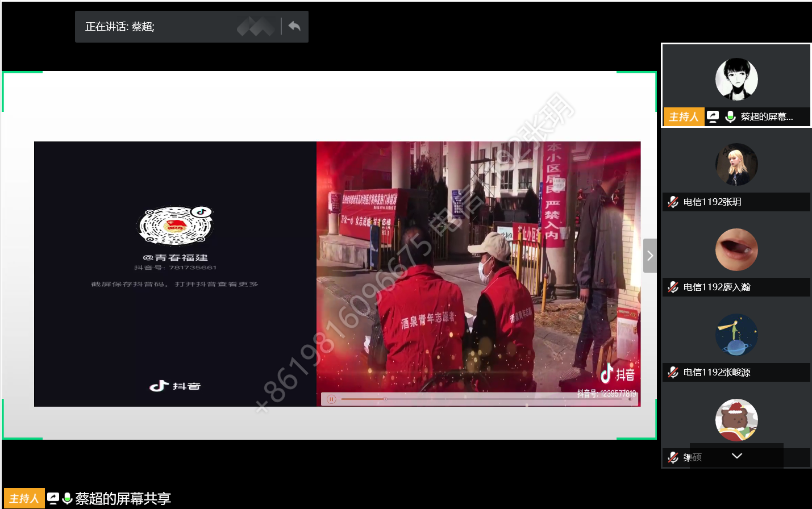Toggle the video volume speaker icon
812x509 pixels.
pos(630,399)
